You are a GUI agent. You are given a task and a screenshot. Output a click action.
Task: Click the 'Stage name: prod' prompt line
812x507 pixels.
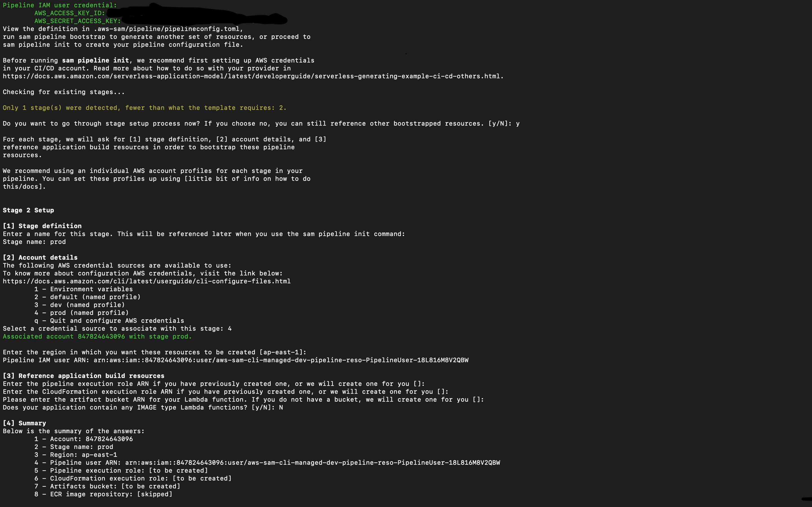pos(34,242)
